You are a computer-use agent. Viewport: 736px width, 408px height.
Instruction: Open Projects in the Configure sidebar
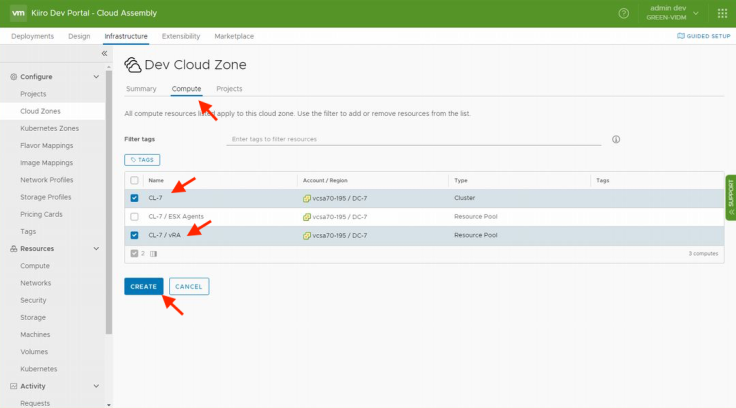33,94
